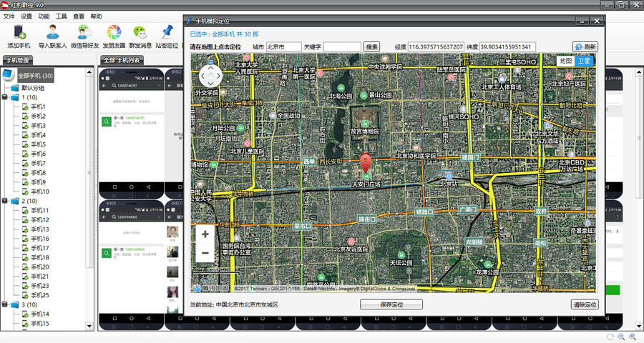This screenshot has width=644, height=343.
Task: Open the 导入联系人 tool
Action: (52, 36)
